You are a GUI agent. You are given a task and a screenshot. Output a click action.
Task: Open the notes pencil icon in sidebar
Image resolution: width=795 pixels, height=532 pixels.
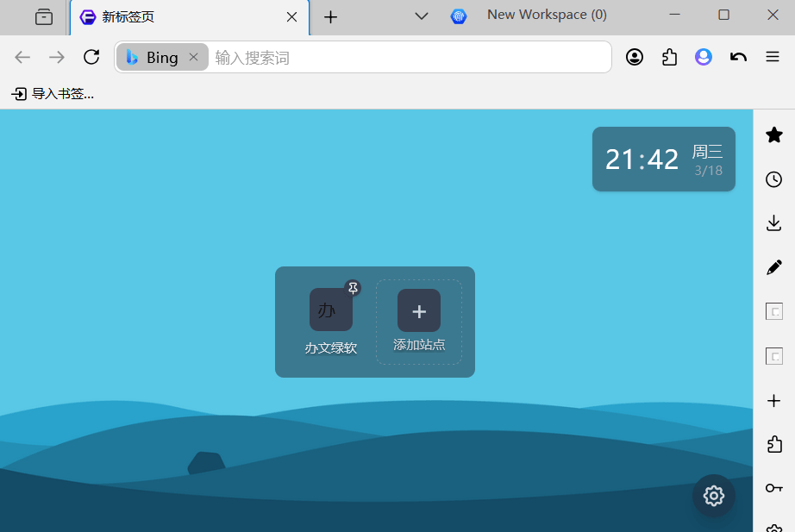[773, 266]
